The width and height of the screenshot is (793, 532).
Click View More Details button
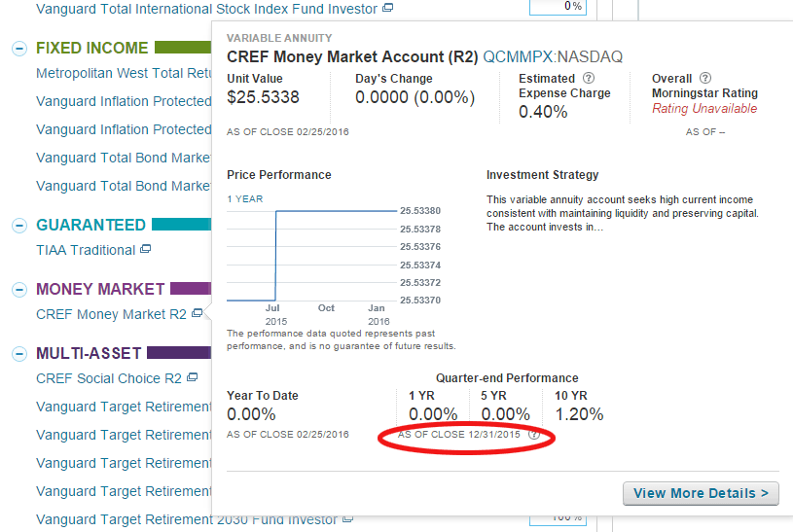point(701,493)
